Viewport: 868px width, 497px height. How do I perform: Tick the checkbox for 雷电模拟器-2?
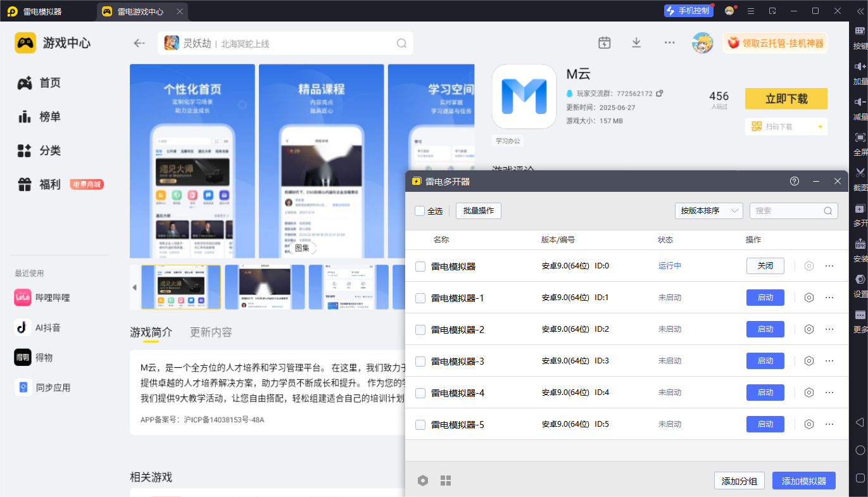420,329
